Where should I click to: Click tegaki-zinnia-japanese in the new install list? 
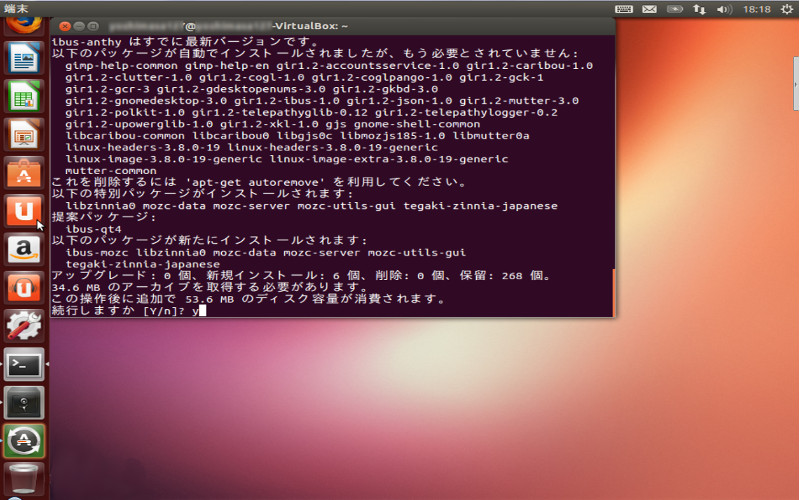pyautogui.click(x=143, y=264)
